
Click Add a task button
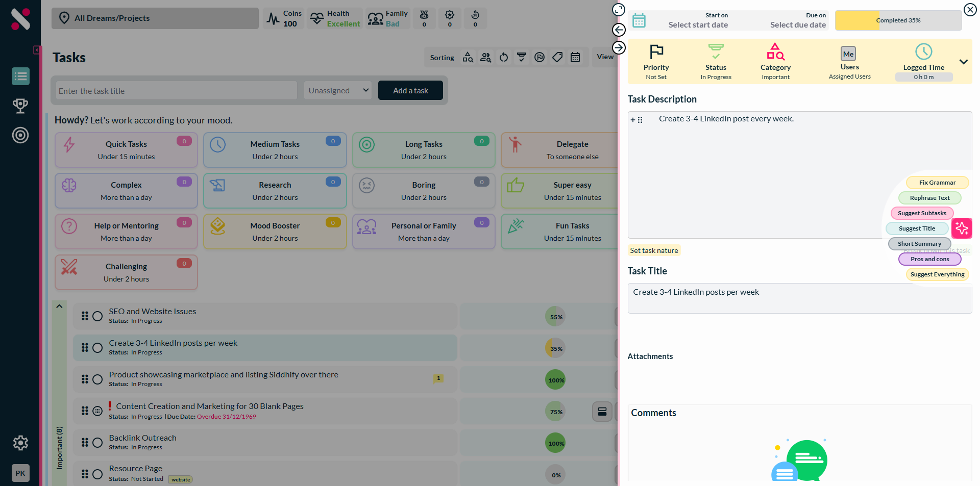pos(410,90)
